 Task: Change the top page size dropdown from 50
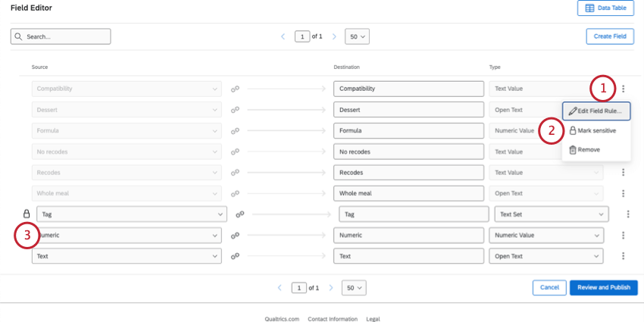pyautogui.click(x=355, y=36)
